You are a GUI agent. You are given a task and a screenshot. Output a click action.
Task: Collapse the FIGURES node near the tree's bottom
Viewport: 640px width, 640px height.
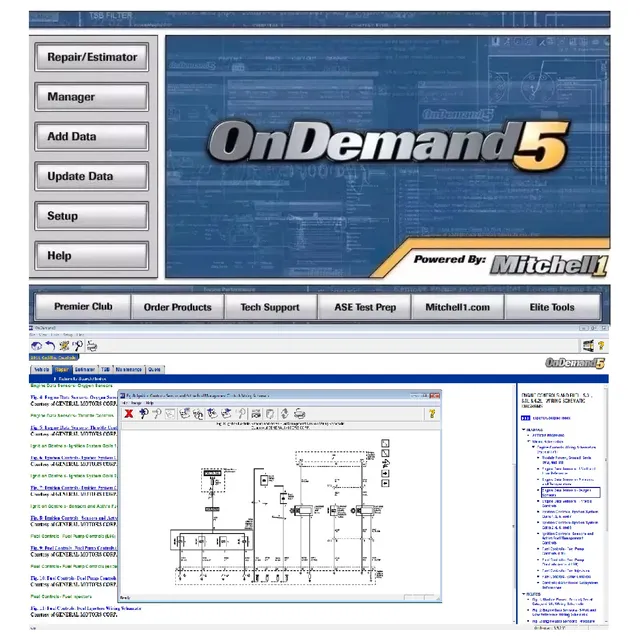524,594
